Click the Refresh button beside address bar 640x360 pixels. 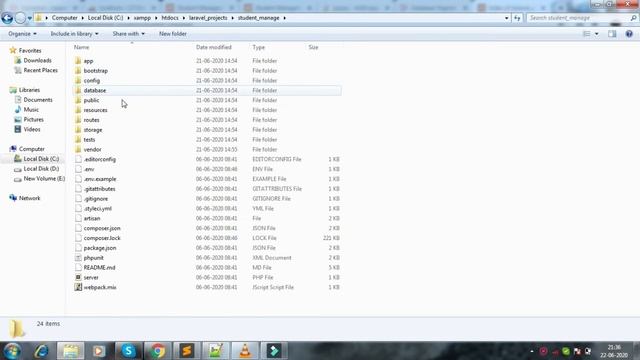tap(517, 18)
